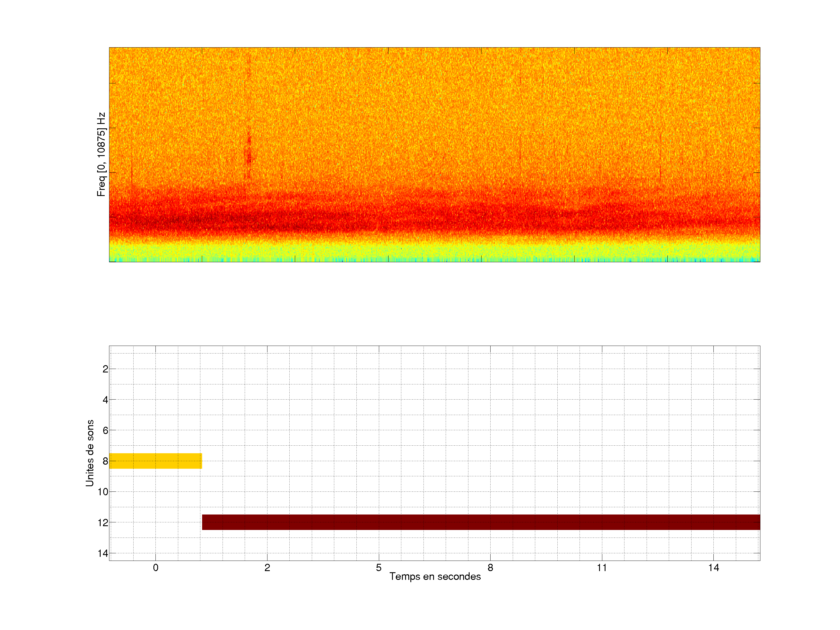The height and width of the screenshot is (630, 840).
Task: Click the orange upper region of the spectrogram
Action: coord(434,95)
